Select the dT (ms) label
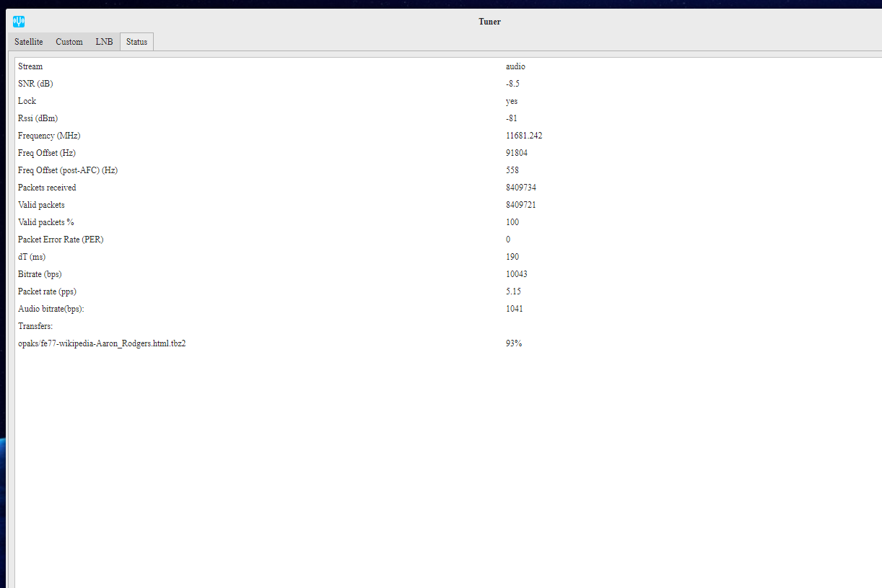 pos(32,257)
